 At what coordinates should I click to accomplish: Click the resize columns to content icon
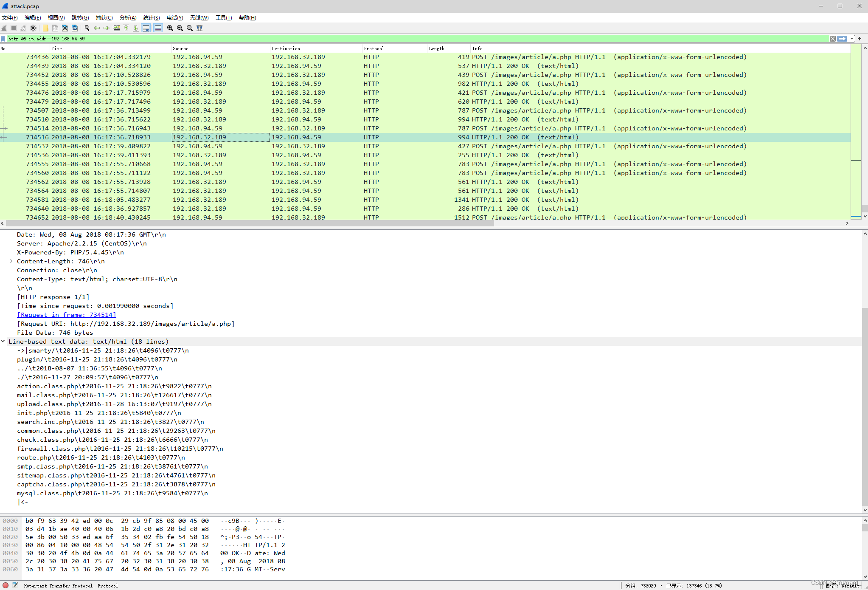pos(199,28)
